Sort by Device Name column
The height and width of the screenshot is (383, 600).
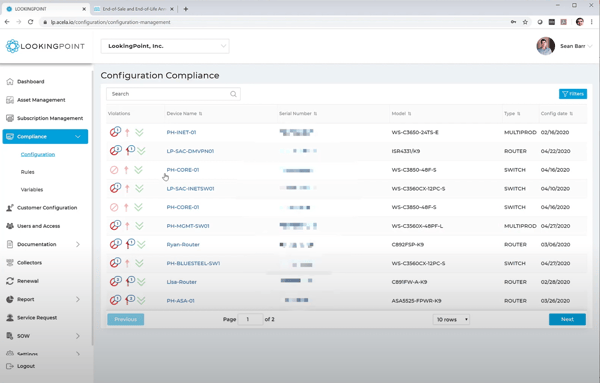click(x=184, y=114)
